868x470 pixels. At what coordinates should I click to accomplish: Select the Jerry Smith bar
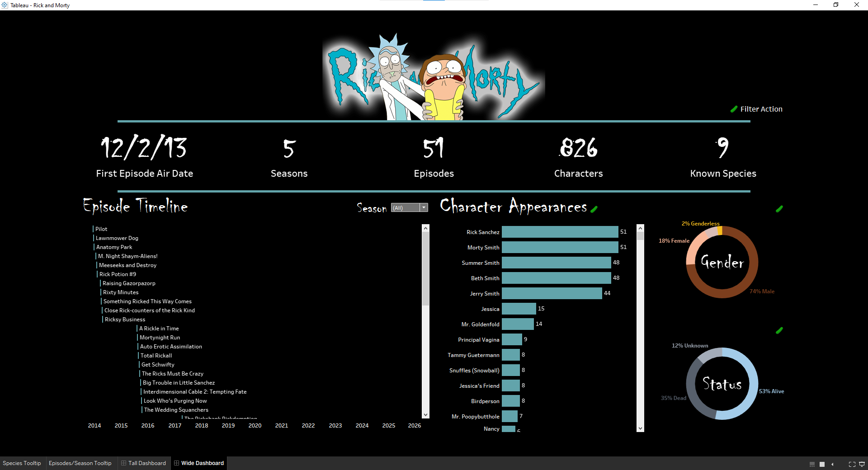point(552,293)
